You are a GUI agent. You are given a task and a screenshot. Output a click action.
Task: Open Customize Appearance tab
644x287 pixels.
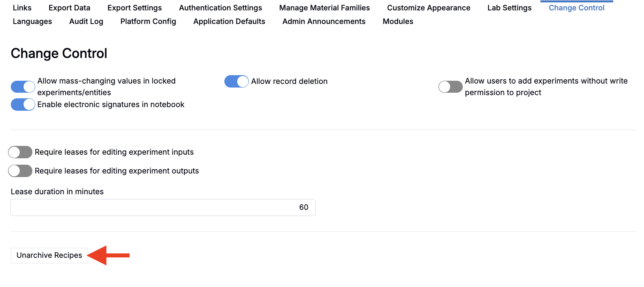(428, 8)
